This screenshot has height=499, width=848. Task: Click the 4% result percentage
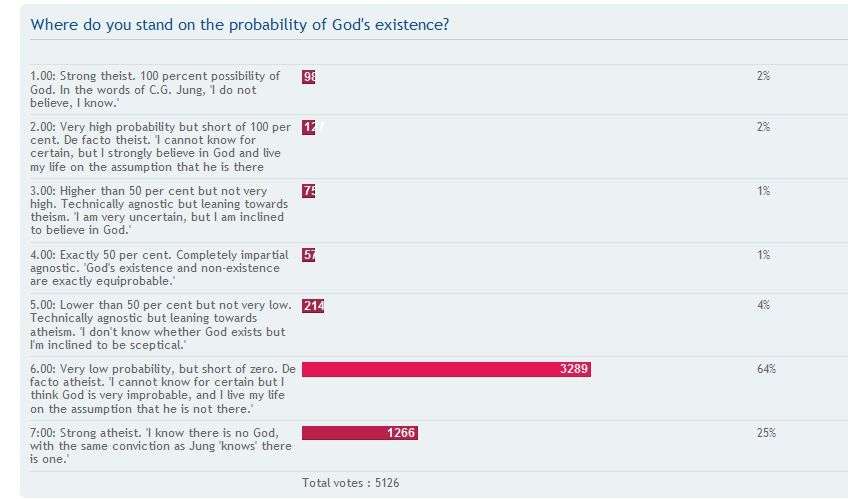(x=763, y=305)
